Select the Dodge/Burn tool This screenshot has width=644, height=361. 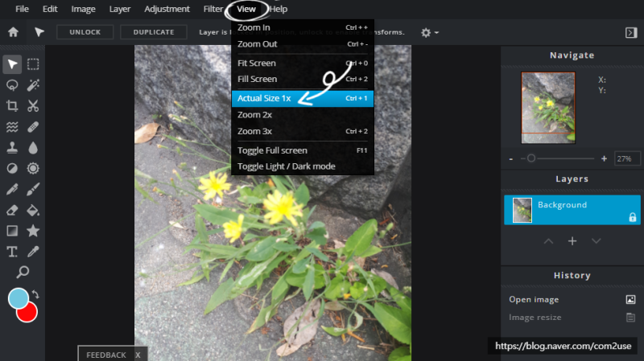(12, 169)
